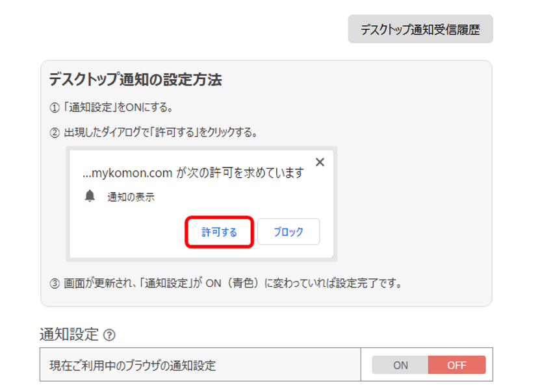The height and width of the screenshot is (392, 540).
Task: Click the circled number ③ step marker
Action: click(x=55, y=284)
